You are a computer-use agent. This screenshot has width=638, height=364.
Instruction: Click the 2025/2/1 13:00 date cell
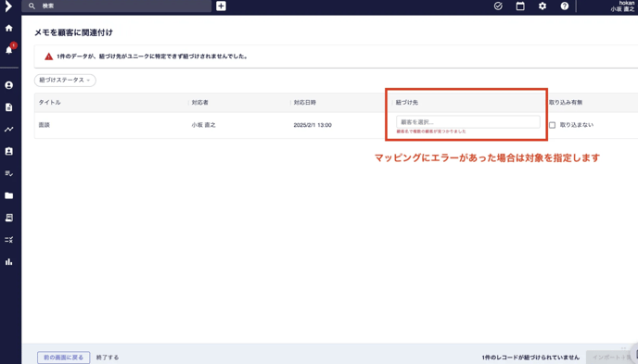[x=313, y=125]
